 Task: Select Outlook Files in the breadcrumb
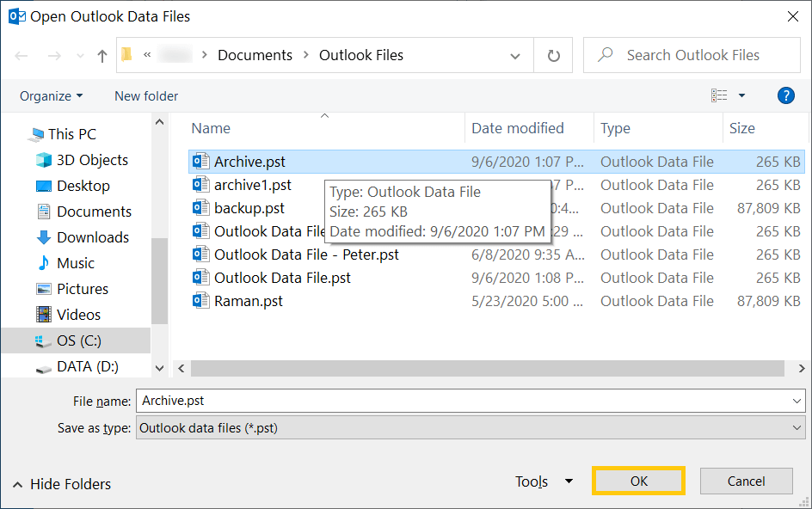[x=361, y=55]
